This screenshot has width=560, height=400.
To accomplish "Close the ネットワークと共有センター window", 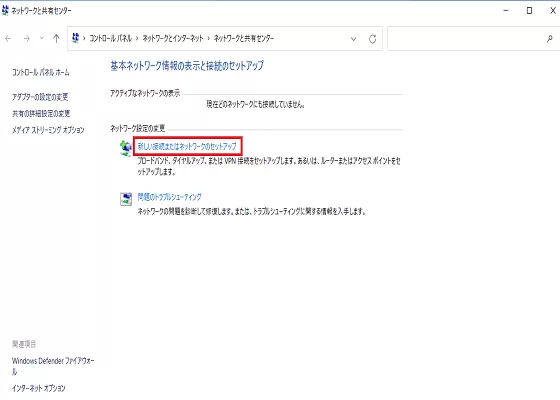I will [x=553, y=11].
